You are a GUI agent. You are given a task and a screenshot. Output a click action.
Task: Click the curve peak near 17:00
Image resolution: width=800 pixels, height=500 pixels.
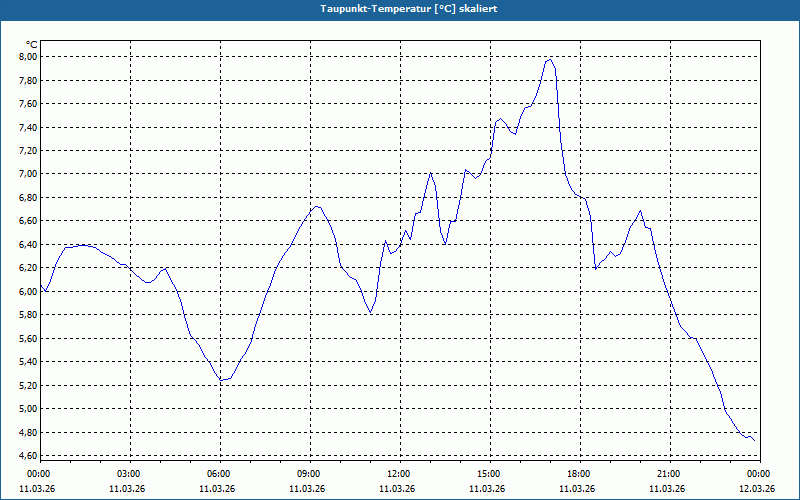[549, 60]
